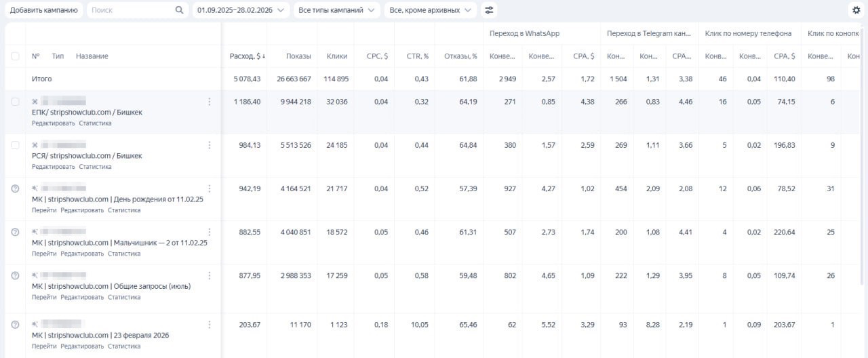Image resolution: width=868 pixels, height=358 pixels.
Task: Open three-dot menu for Общие запросы campaign
Action: 209,275
